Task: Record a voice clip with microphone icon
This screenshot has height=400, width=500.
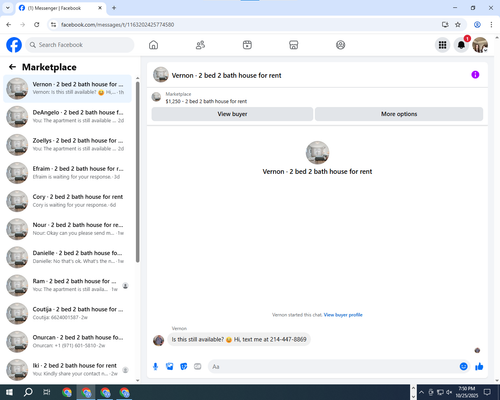Action: click(155, 367)
